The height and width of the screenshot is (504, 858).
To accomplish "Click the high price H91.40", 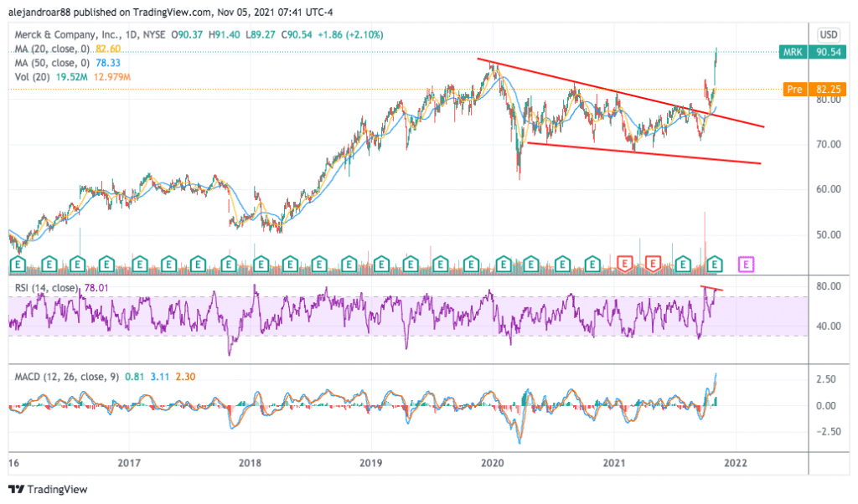I will (x=224, y=34).
